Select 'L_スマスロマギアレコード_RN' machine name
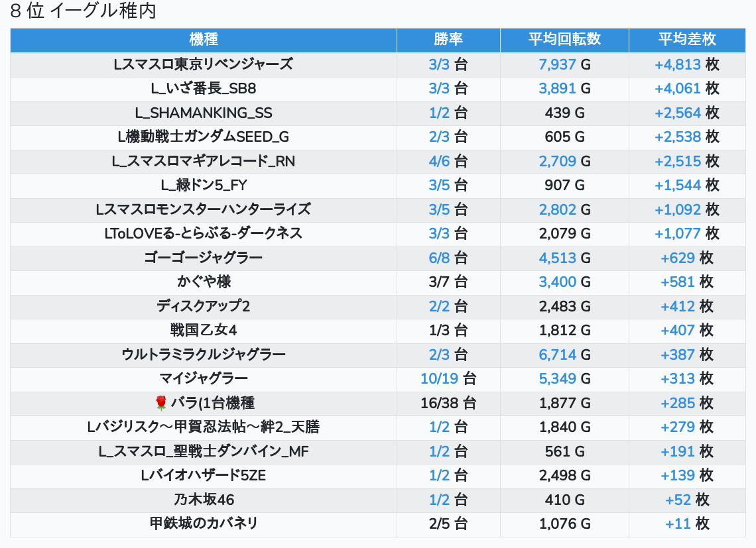This screenshot has width=756, height=548. pyautogui.click(x=204, y=161)
